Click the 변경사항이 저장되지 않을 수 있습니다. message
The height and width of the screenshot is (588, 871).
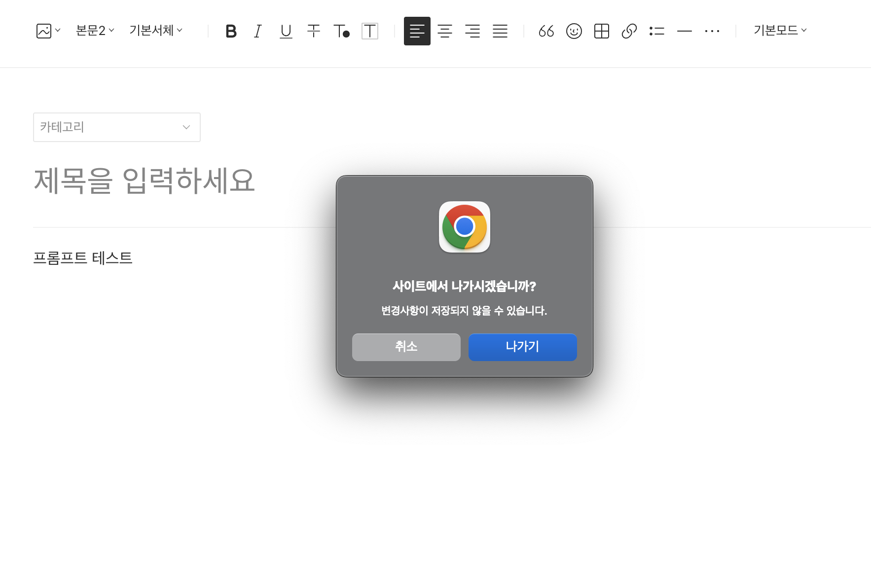pyautogui.click(x=465, y=311)
